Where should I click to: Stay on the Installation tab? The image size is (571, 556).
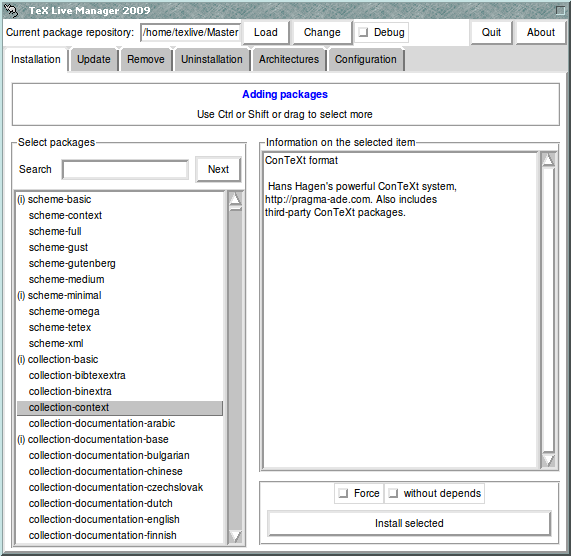[36, 59]
